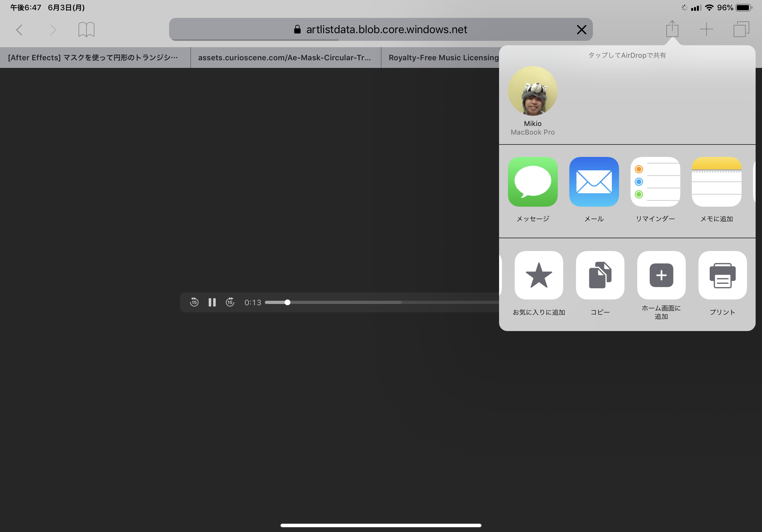Open the Reminders share icon

click(x=655, y=182)
